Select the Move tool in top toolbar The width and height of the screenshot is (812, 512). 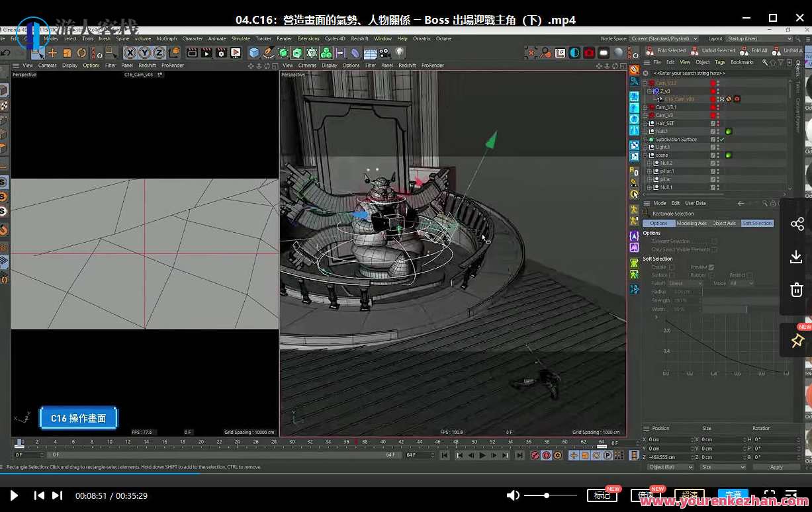click(52, 53)
